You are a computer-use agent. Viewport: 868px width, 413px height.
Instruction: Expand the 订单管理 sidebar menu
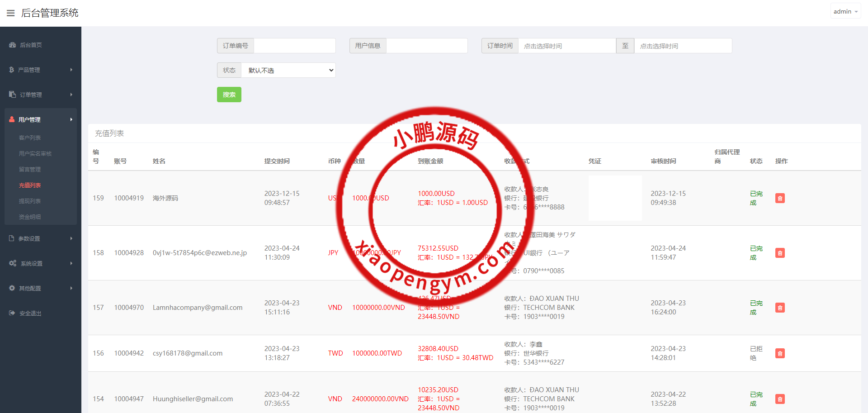[x=40, y=95]
